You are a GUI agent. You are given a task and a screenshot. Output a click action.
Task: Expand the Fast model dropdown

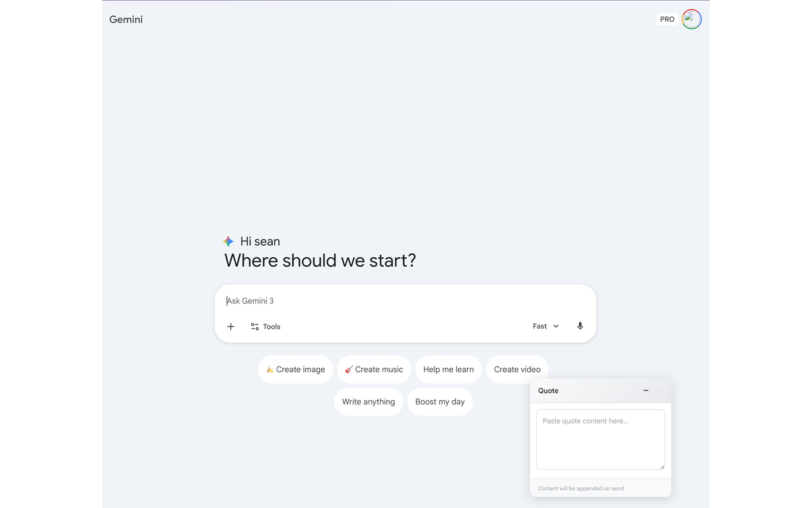546,326
